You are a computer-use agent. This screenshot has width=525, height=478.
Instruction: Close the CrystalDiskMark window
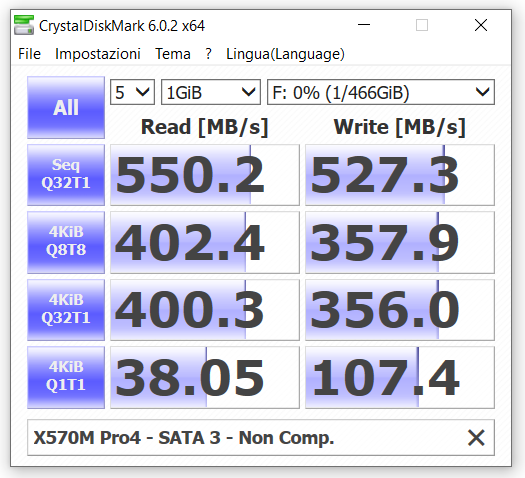tap(481, 25)
